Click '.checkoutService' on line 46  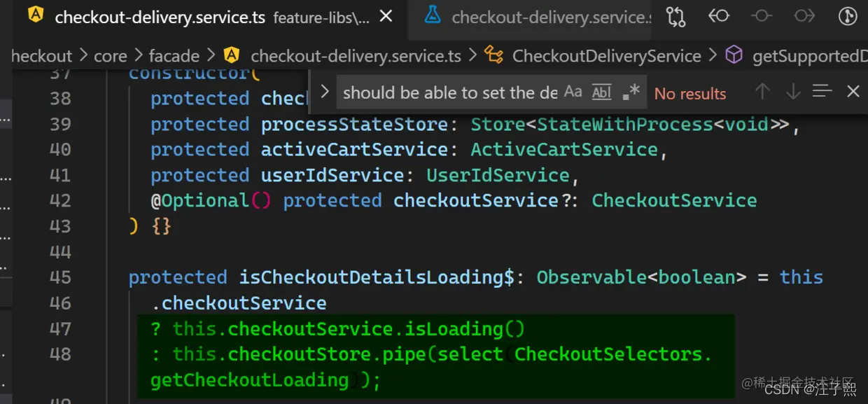[x=239, y=303]
